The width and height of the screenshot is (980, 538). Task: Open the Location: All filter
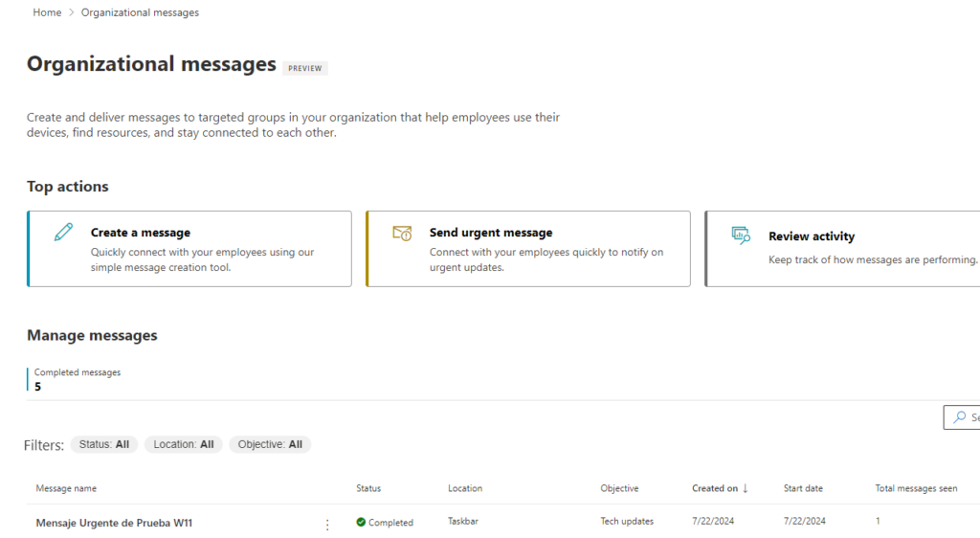[x=184, y=444]
